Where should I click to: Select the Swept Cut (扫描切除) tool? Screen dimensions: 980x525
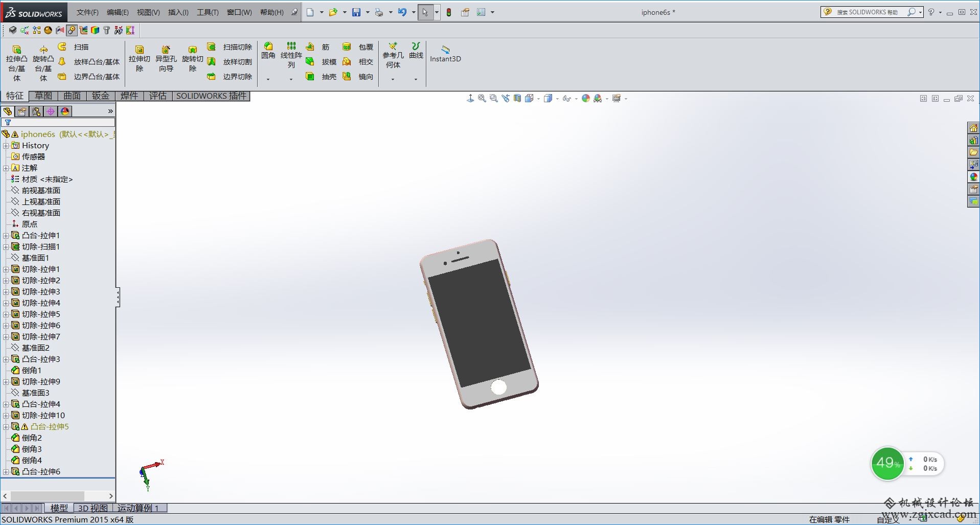click(230, 47)
